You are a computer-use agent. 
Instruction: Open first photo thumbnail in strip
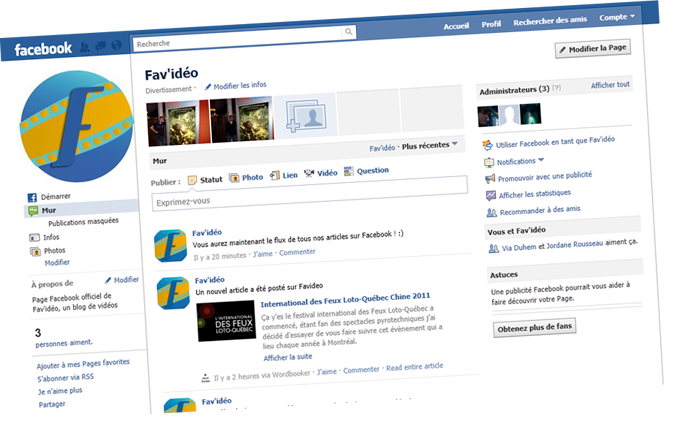pos(179,122)
